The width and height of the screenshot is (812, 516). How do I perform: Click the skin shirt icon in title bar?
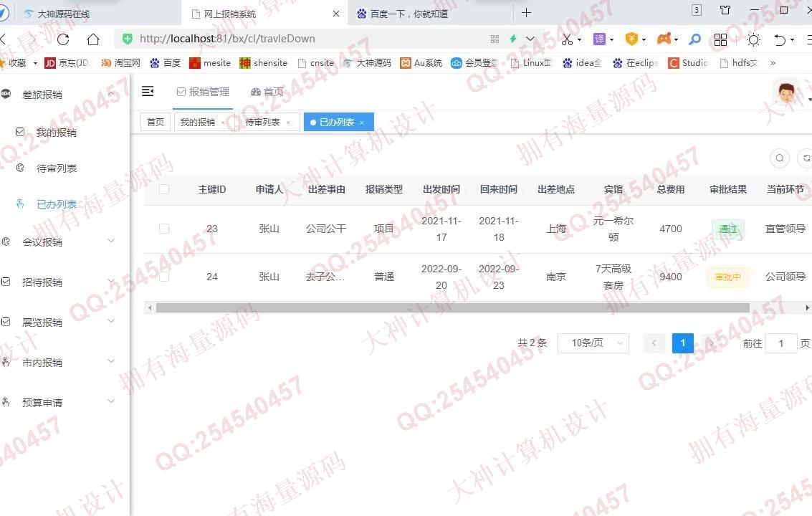pyautogui.click(x=725, y=10)
